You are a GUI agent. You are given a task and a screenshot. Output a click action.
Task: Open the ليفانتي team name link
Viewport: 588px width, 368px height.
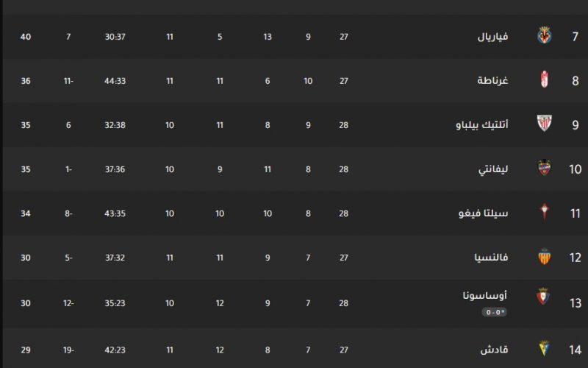click(x=493, y=169)
